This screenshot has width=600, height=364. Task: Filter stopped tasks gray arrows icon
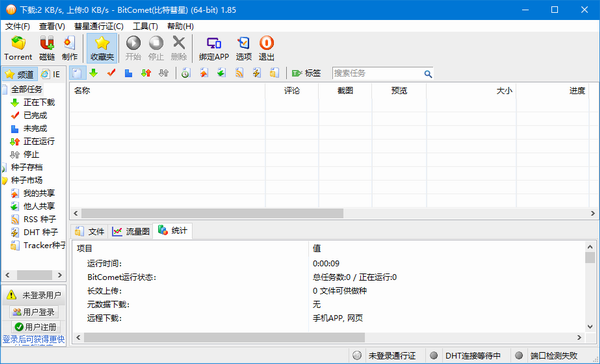coord(164,73)
